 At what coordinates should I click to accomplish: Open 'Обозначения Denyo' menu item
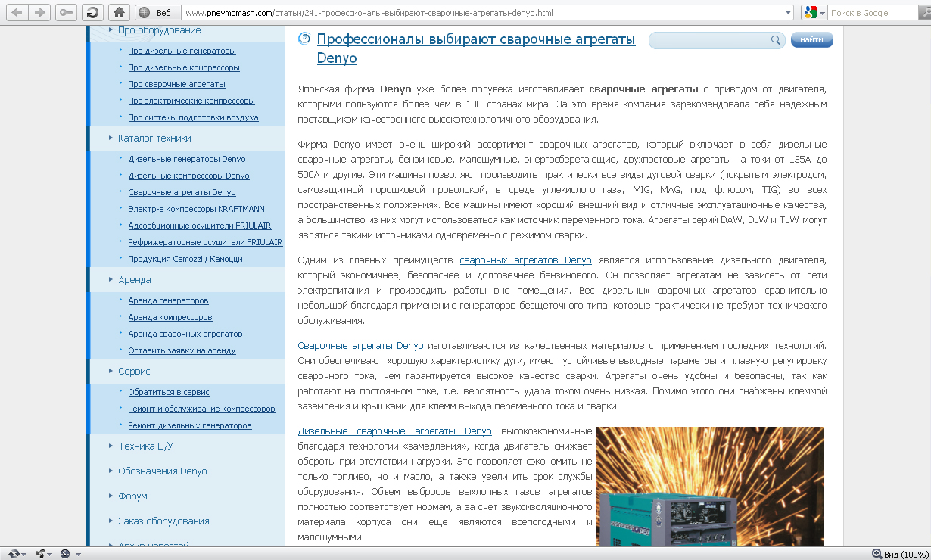click(x=162, y=471)
